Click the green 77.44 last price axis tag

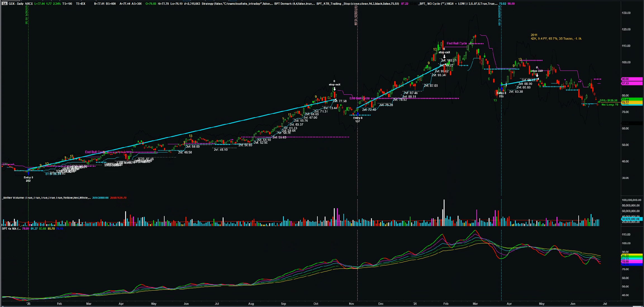(632, 99)
